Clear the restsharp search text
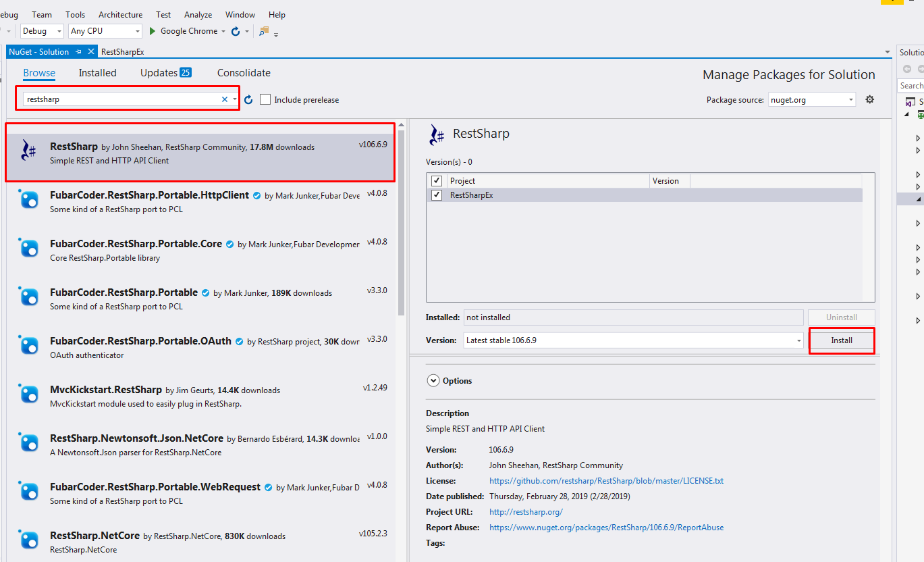 tap(225, 99)
